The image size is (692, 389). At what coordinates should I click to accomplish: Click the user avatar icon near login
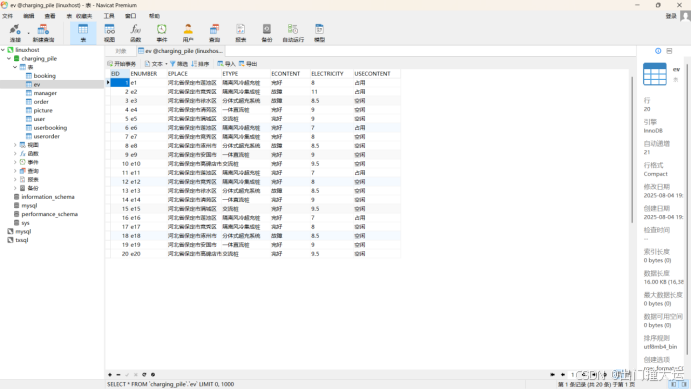pyautogui.click(x=685, y=16)
